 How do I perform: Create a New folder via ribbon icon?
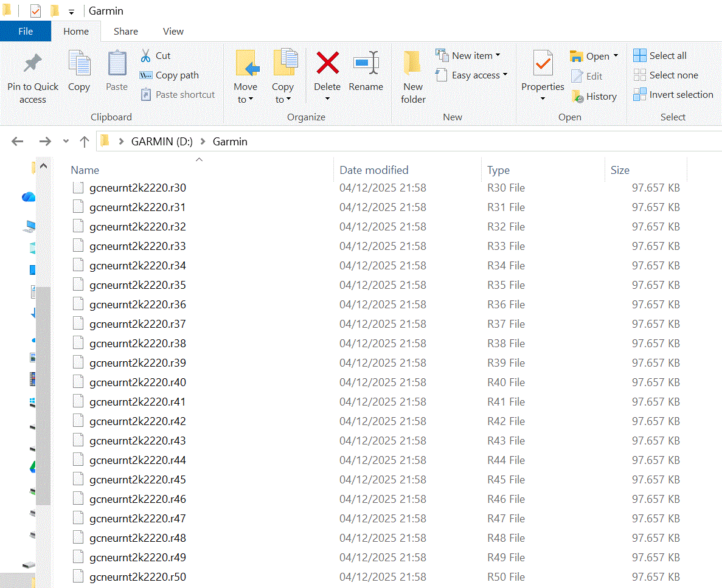(413, 63)
